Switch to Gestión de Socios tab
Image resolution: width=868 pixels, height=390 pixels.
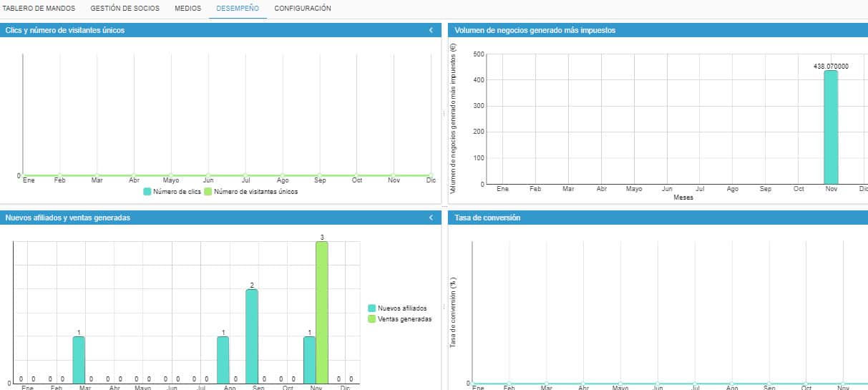tap(125, 9)
